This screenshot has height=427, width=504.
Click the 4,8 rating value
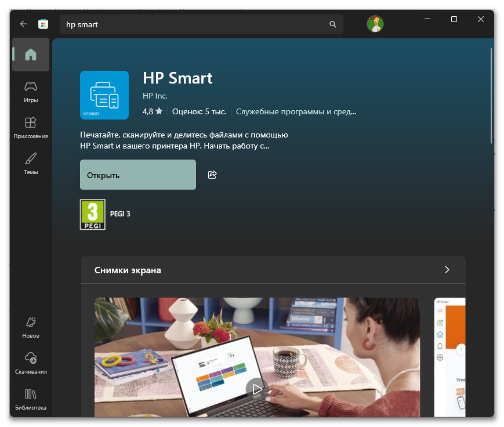click(148, 111)
